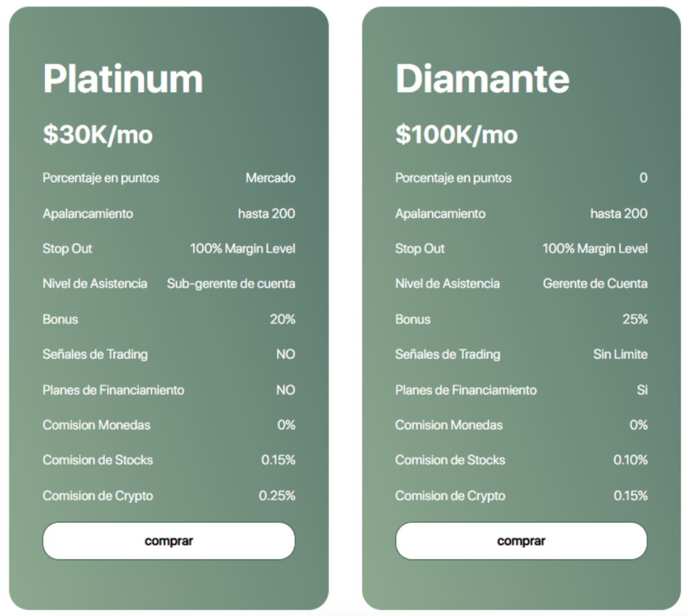
Task: Click Sin Limite trading signals value
Action: coord(620,354)
